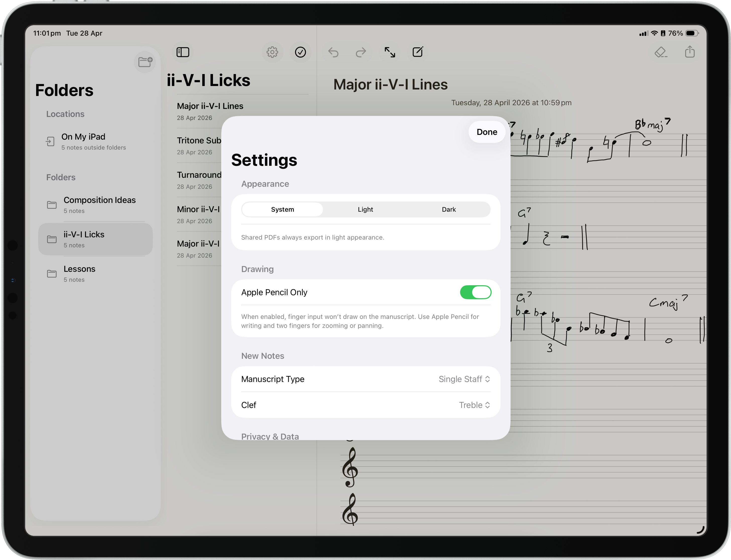The width and height of the screenshot is (731, 560).
Task: Open Clef Treble dropdown
Action: click(x=474, y=405)
